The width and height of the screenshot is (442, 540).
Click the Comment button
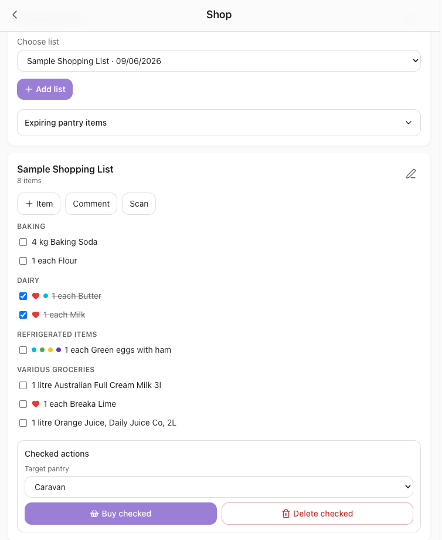click(x=91, y=204)
